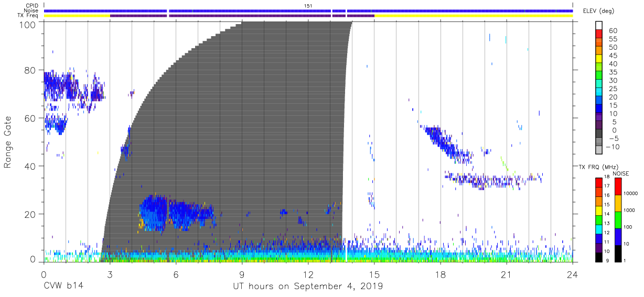Click the 'CPID' row label
Screen dimensions: 644x297
[x=31, y=5]
